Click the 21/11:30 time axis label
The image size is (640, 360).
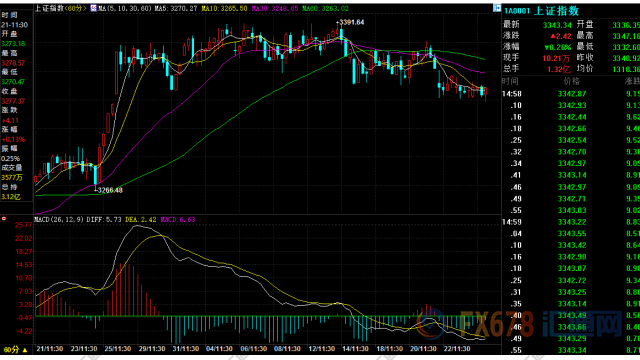pos(49,349)
